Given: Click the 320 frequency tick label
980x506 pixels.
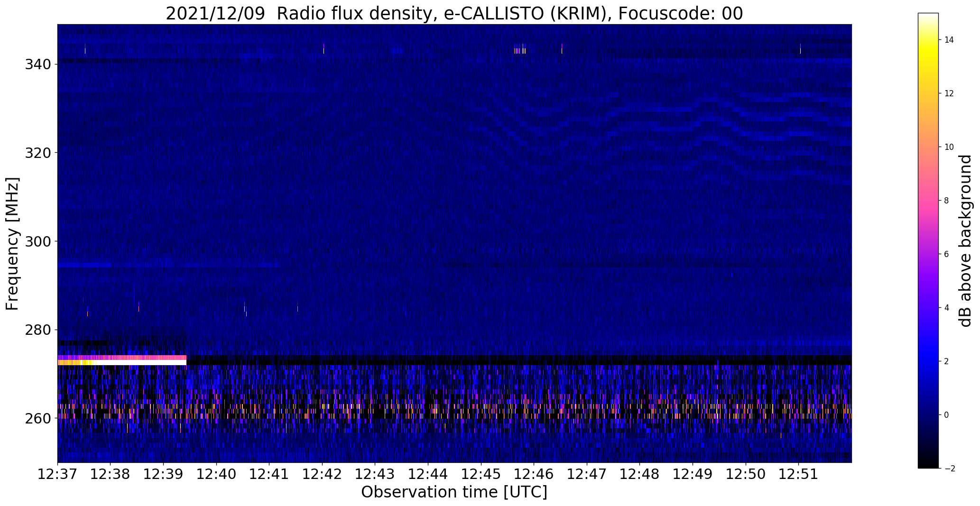Looking at the screenshot, I should 37,153.
